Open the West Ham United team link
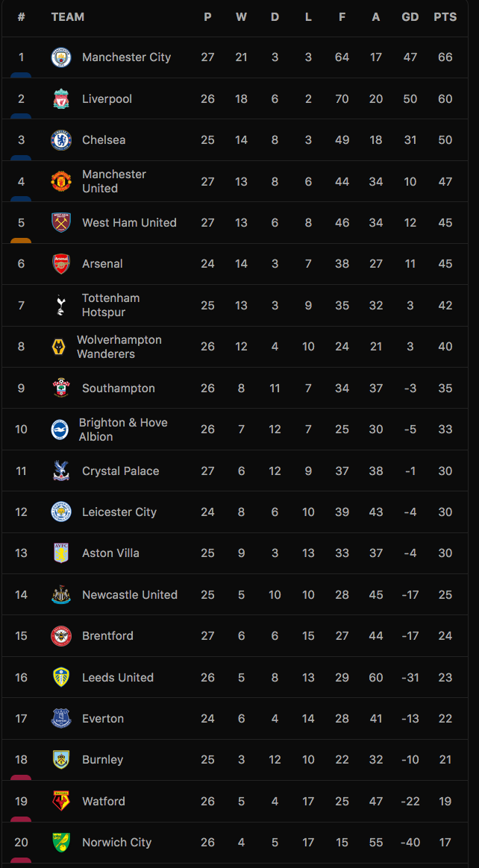The height and width of the screenshot is (868, 479). click(130, 222)
